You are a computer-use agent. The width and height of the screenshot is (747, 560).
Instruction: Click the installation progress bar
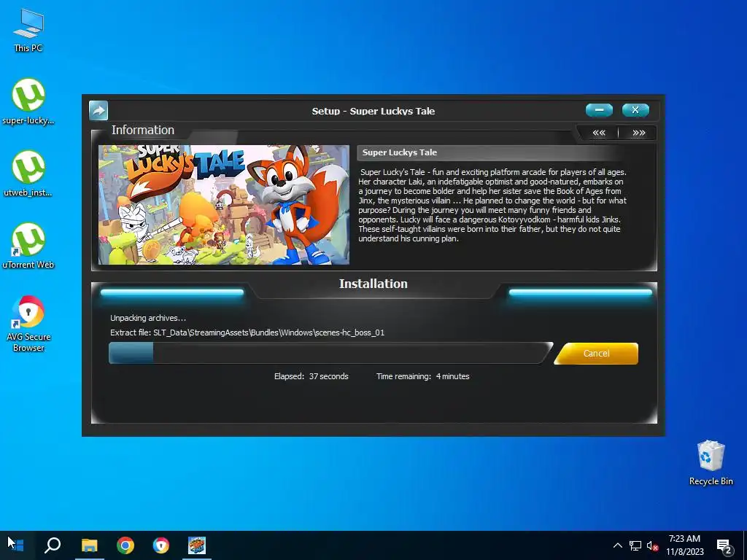click(330, 354)
